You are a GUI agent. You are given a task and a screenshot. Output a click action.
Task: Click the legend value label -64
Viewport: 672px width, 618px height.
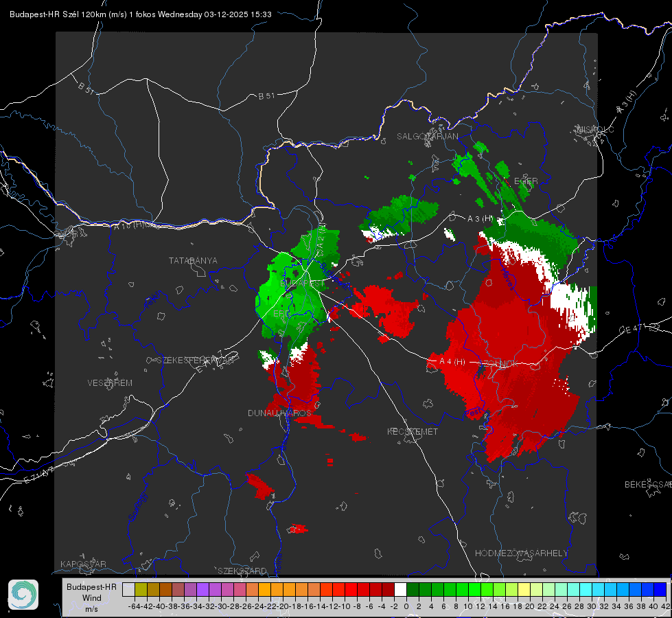point(135,606)
